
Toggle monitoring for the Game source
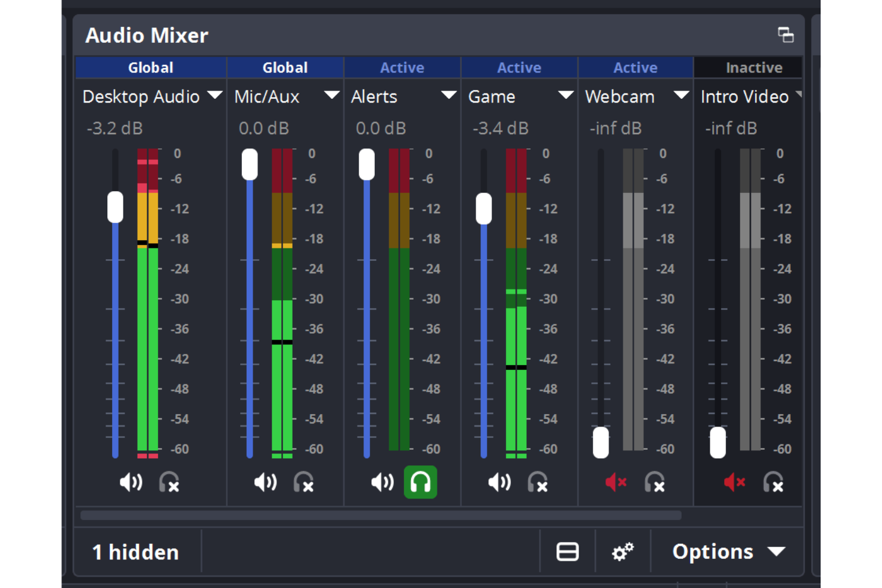538,483
